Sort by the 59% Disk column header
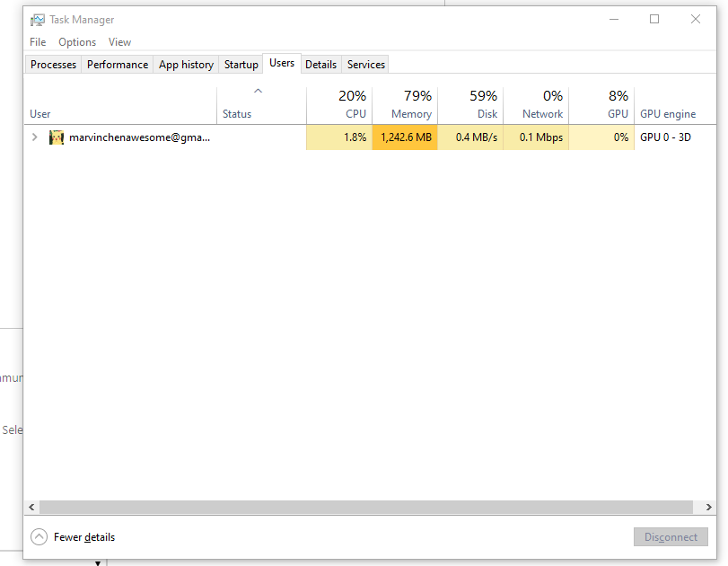 coord(470,105)
